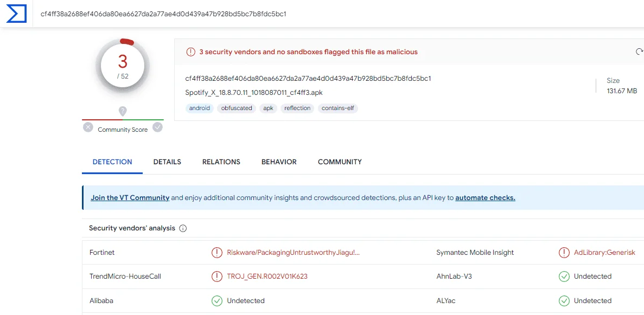644x315 pixels.
Task: Click the green check icon for Alibaba
Action: pos(216,300)
